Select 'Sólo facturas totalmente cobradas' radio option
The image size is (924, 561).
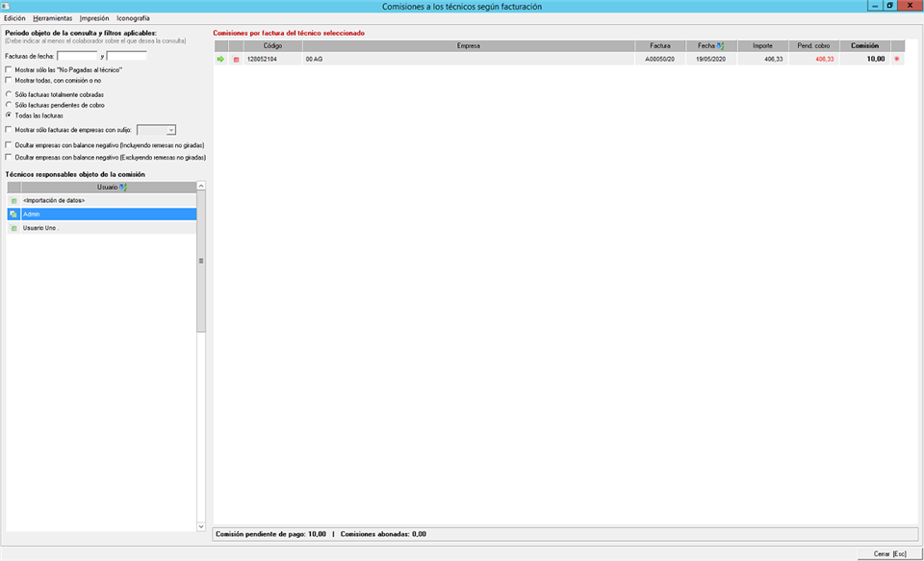pos(10,94)
